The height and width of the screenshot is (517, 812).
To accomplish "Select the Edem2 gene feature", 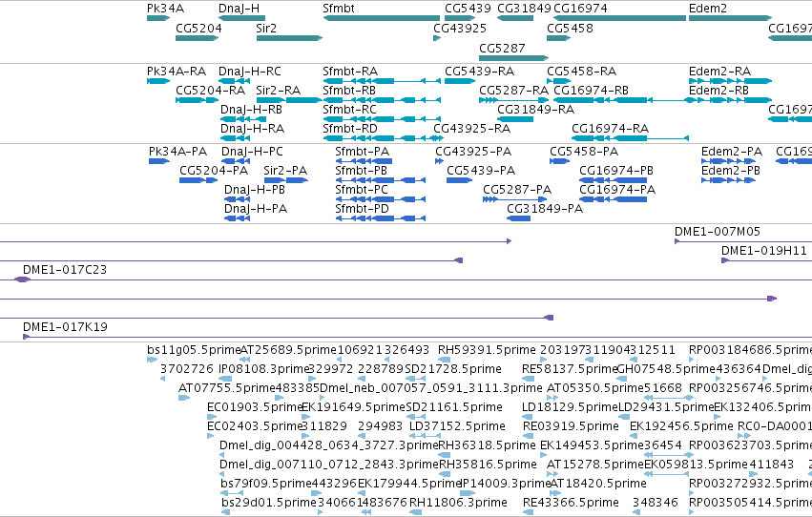I will tap(730, 18).
